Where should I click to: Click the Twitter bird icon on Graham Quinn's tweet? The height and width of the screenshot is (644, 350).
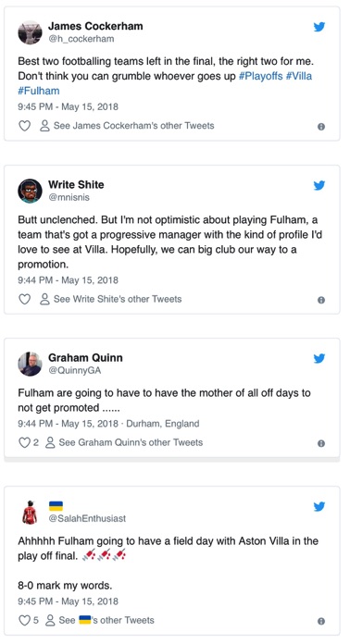319,359
